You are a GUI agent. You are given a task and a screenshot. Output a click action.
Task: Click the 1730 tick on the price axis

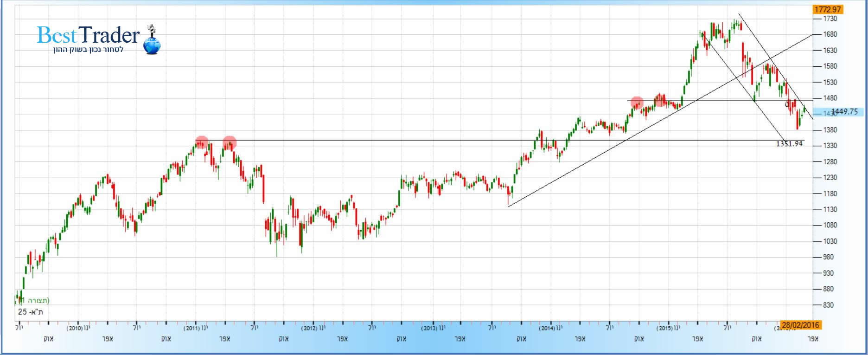click(x=830, y=19)
